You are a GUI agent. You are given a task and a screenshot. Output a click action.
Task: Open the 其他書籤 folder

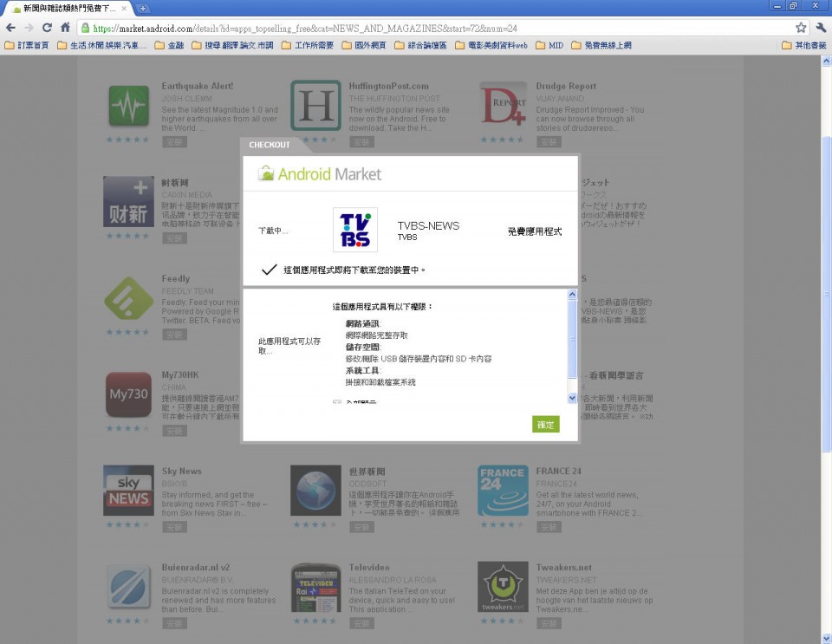(804, 45)
